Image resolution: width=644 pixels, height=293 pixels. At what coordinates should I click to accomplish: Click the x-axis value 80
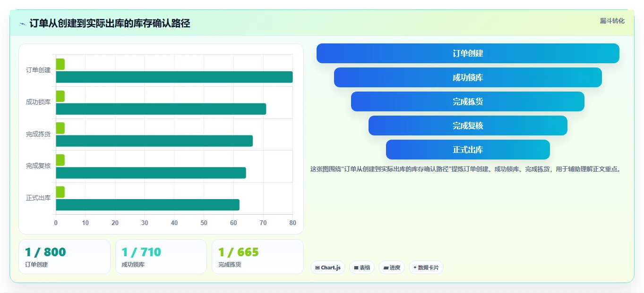pyautogui.click(x=293, y=223)
